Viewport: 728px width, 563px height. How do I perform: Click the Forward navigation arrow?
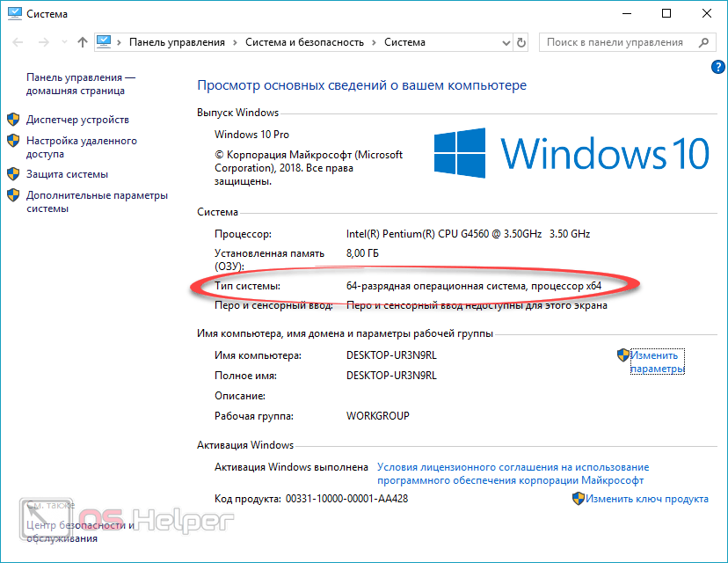point(44,42)
